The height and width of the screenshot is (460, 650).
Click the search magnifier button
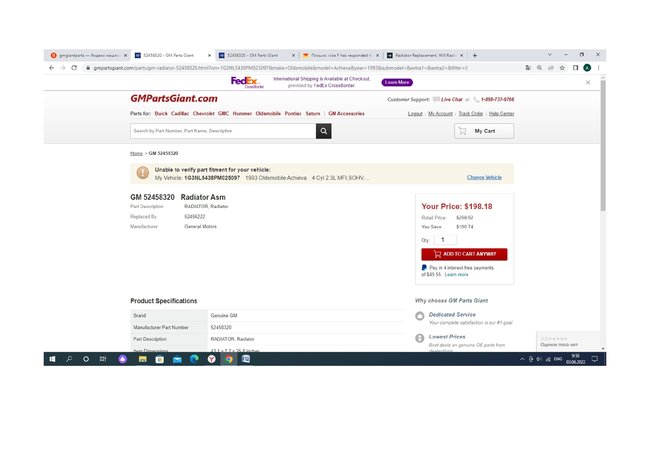click(323, 131)
